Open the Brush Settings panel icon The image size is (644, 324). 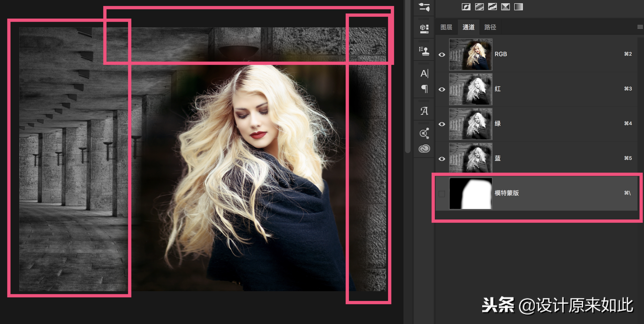click(x=424, y=7)
